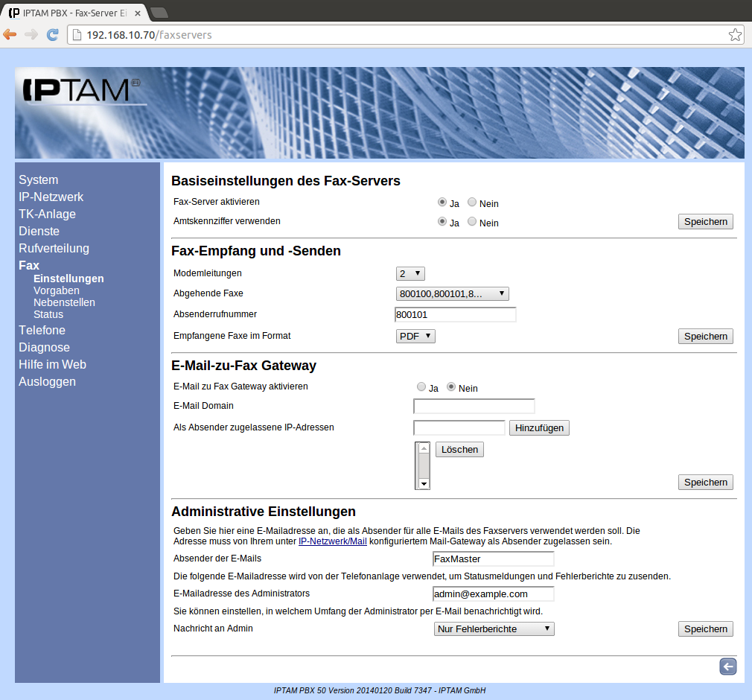This screenshot has width=752, height=700.
Task: Reload the page with the refresh icon
Action: 52,35
